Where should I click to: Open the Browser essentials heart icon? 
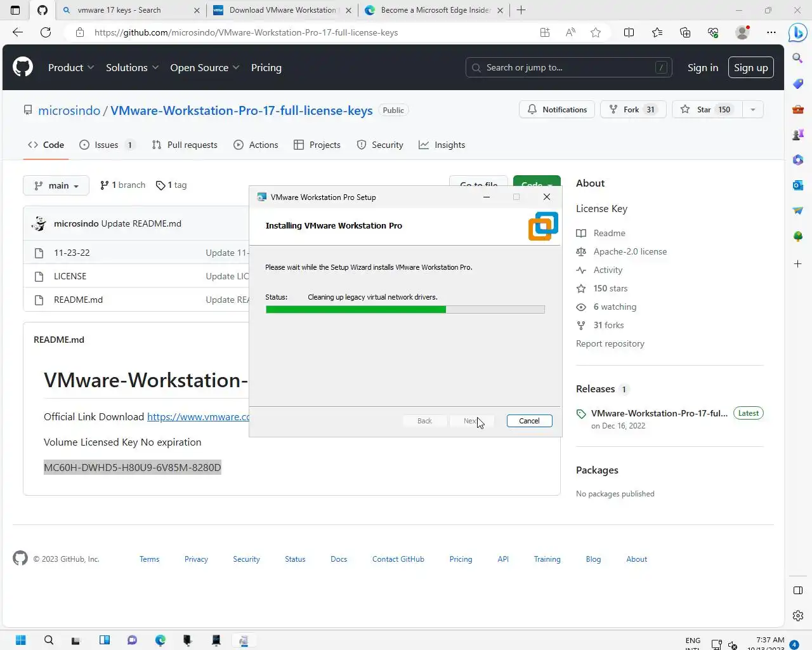point(713,32)
